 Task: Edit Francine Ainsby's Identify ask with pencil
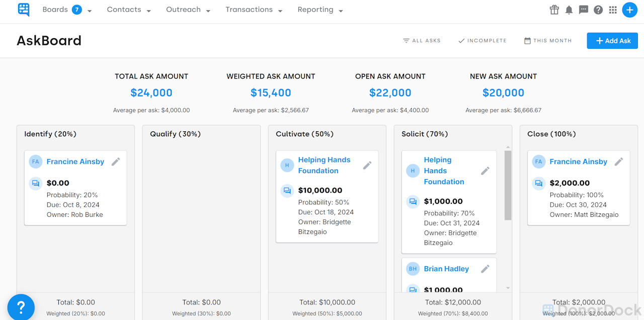click(116, 162)
